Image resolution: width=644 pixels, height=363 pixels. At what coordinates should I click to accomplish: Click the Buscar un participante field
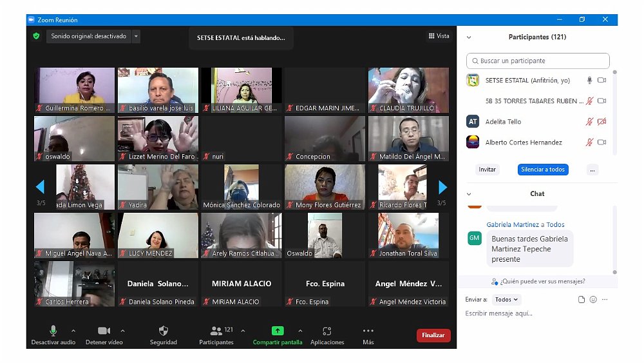[538, 61]
